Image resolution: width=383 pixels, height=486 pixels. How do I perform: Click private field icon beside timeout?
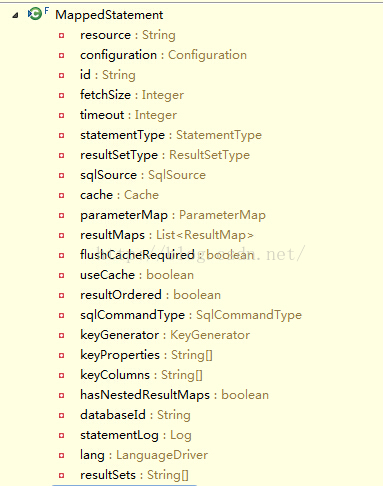pyautogui.click(x=61, y=115)
